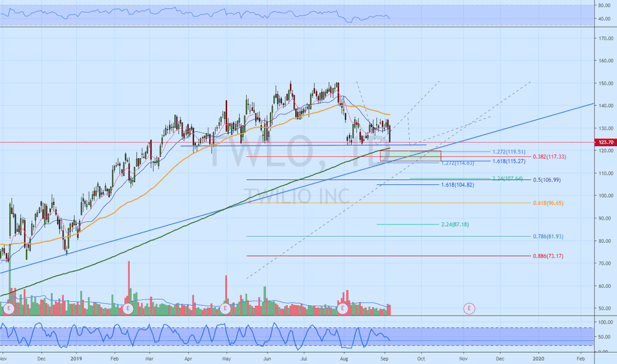This screenshot has width=617, height=364.
Task: Click the upcoming earnings E marker near November 2019
Action: point(469,308)
